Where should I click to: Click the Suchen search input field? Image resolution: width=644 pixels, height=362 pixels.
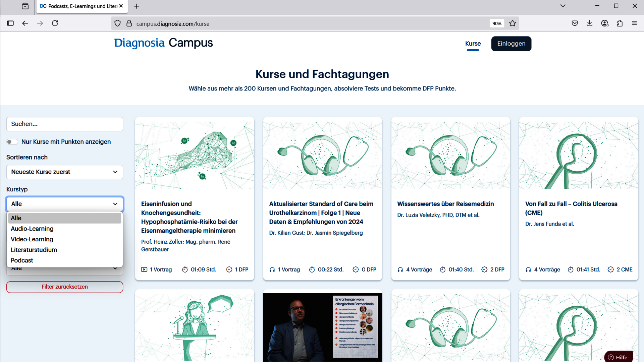64,124
